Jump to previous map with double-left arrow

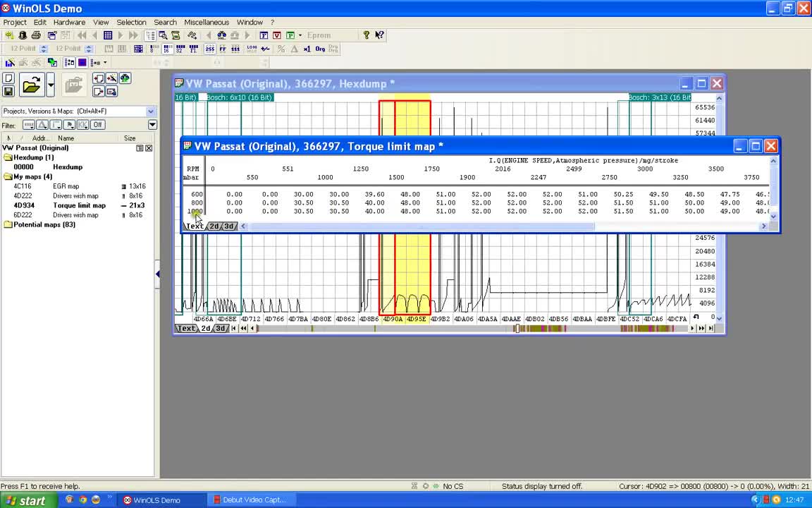82,35
